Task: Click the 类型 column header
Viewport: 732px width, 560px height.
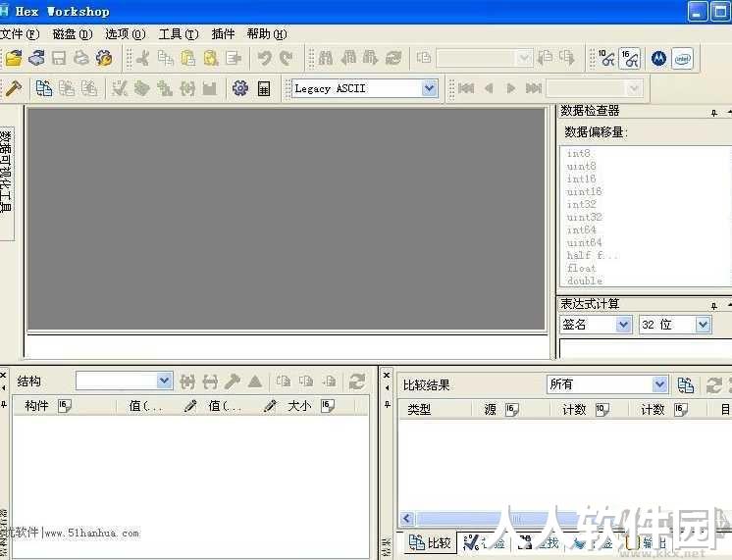Action: click(434, 410)
